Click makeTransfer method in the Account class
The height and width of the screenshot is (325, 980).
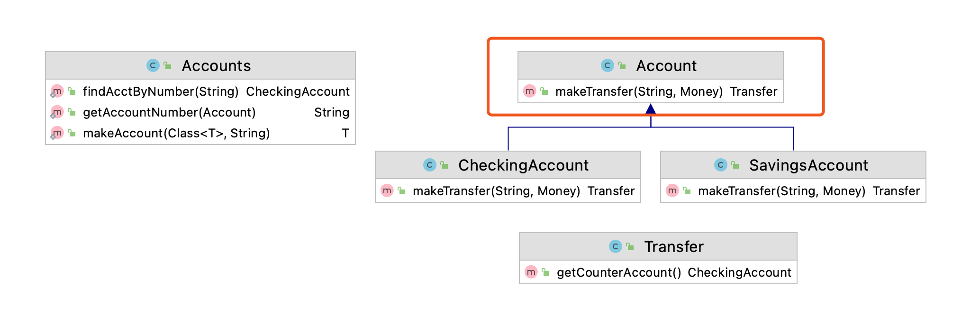point(651,91)
